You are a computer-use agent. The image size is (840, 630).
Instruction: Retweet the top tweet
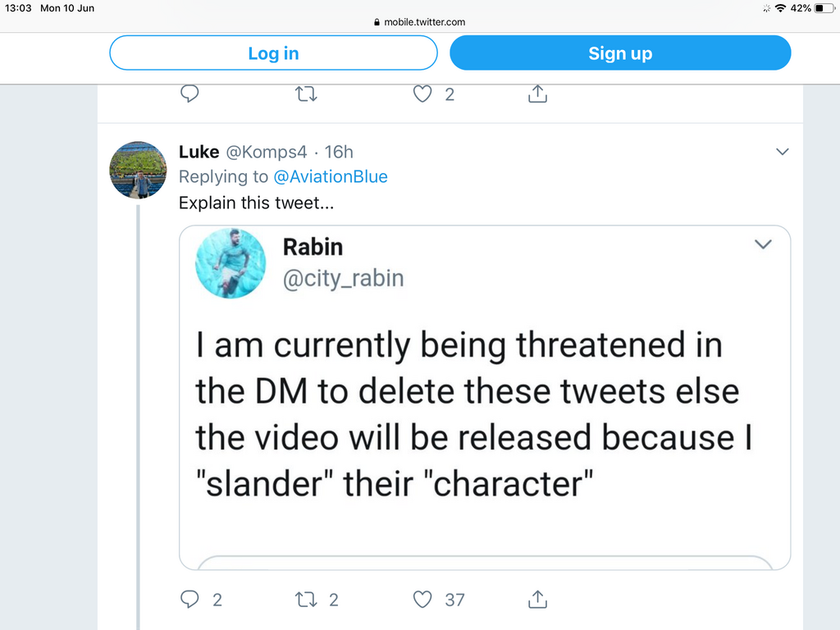coord(306,94)
